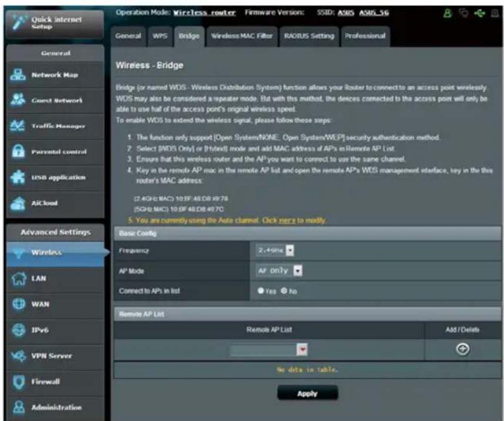Select No for Connect to APs in list
The width and height of the screenshot is (504, 421).
[284, 291]
